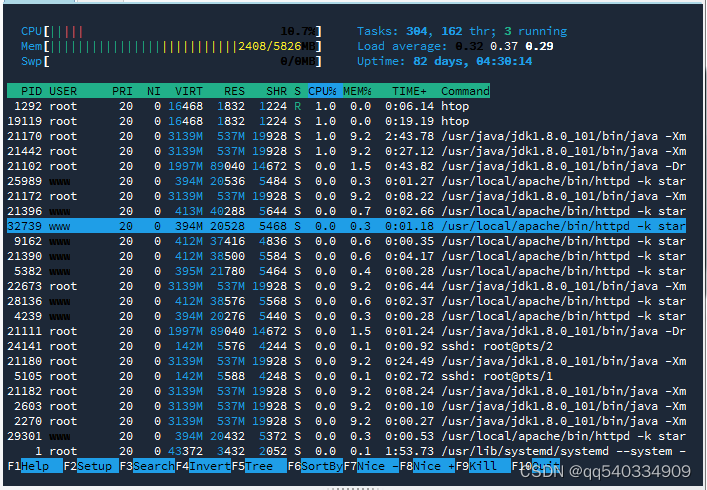Image resolution: width=707 pixels, height=490 pixels.
Task: Click the highlighted CPU% column header
Action: 325,91
